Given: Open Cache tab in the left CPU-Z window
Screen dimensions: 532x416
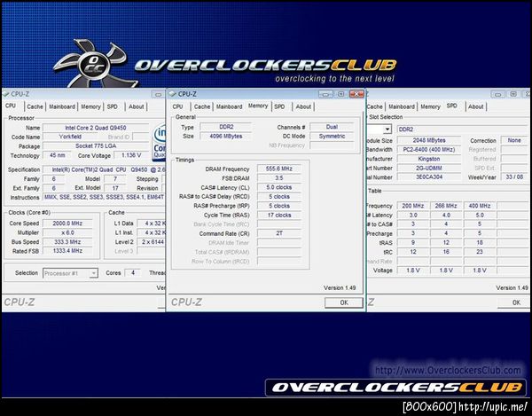Looking at the screenshot, I should pos(35,106).
